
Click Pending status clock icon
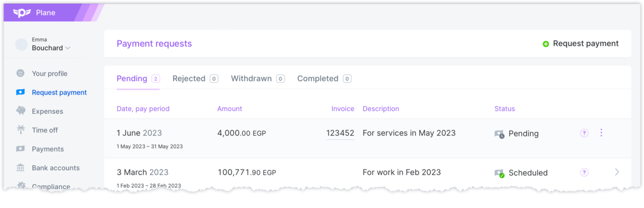500,134
